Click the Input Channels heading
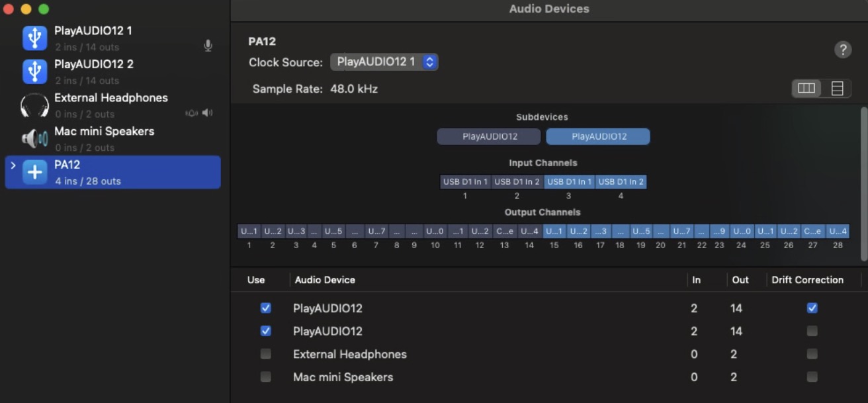This screenshot has height=403, width=868. (543, 163)
